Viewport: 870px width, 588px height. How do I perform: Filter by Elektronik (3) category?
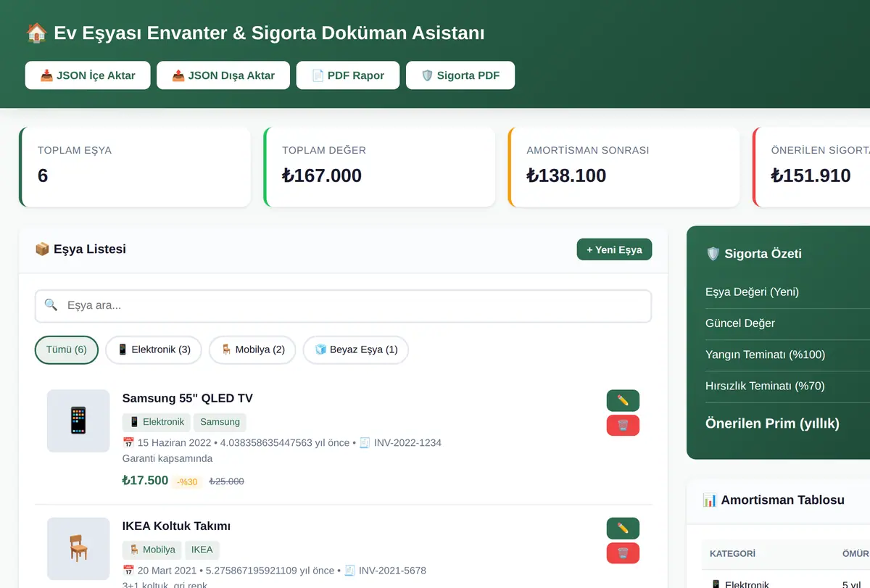click(154, 349)
